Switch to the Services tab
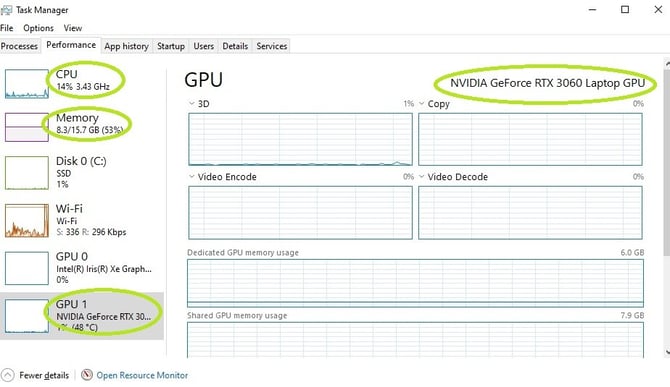Viewport: 670px width, 387px height. click(x=272, y=46)
